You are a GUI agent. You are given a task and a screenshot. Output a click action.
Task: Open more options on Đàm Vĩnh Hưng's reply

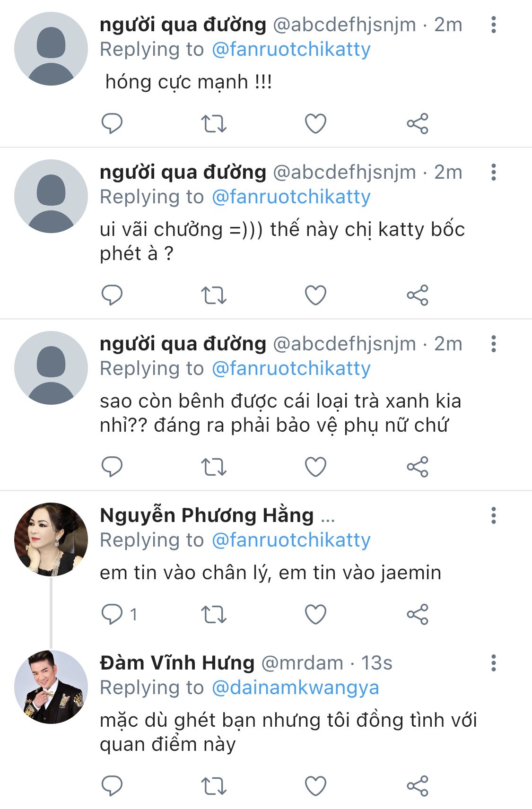[493, 663]
